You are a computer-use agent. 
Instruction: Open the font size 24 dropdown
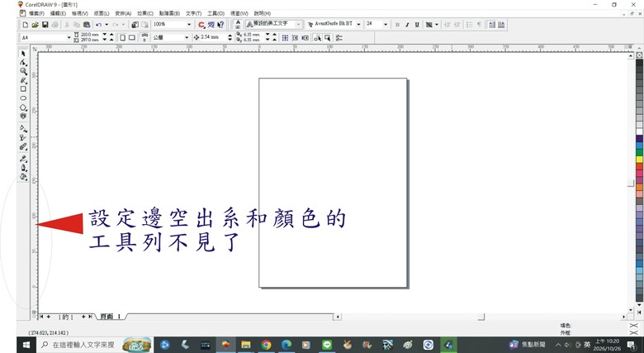point(386,25)
